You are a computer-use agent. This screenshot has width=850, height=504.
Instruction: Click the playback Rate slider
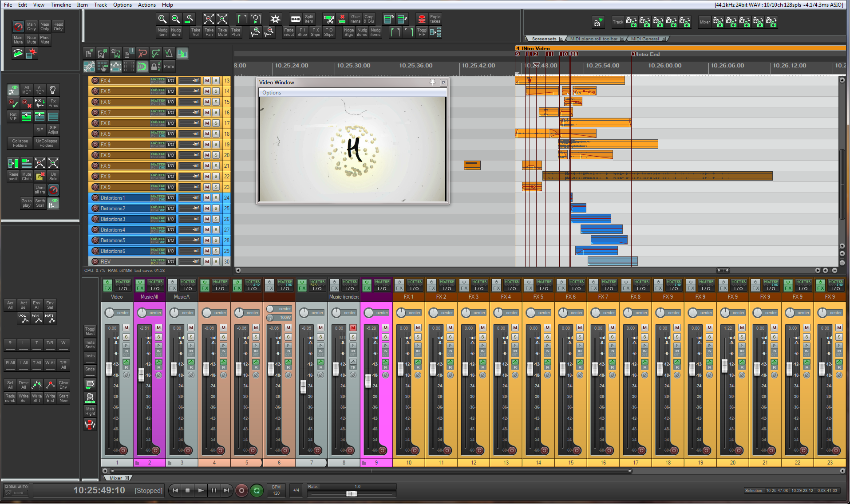pos(350,492)
